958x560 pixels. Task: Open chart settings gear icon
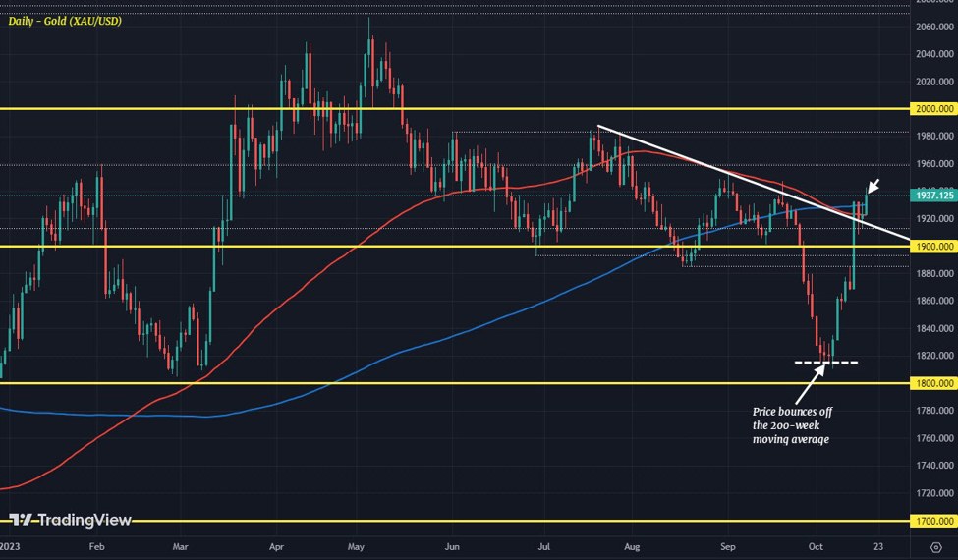935,547
